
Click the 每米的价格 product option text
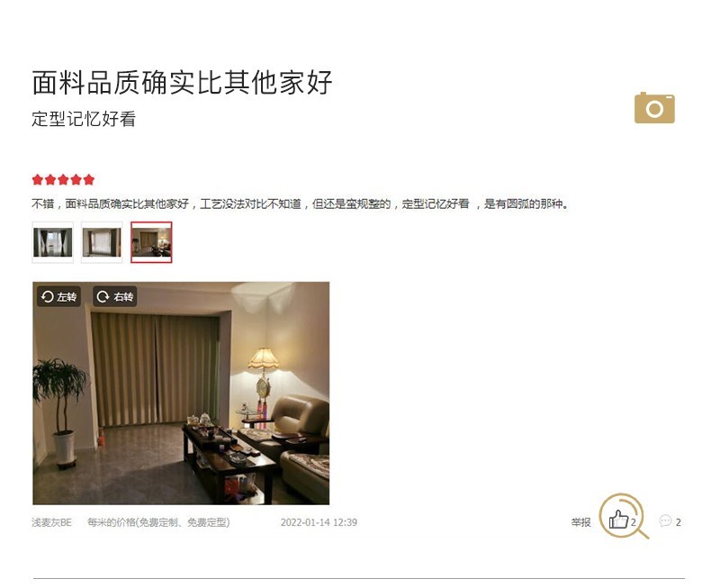click(158, 522)
